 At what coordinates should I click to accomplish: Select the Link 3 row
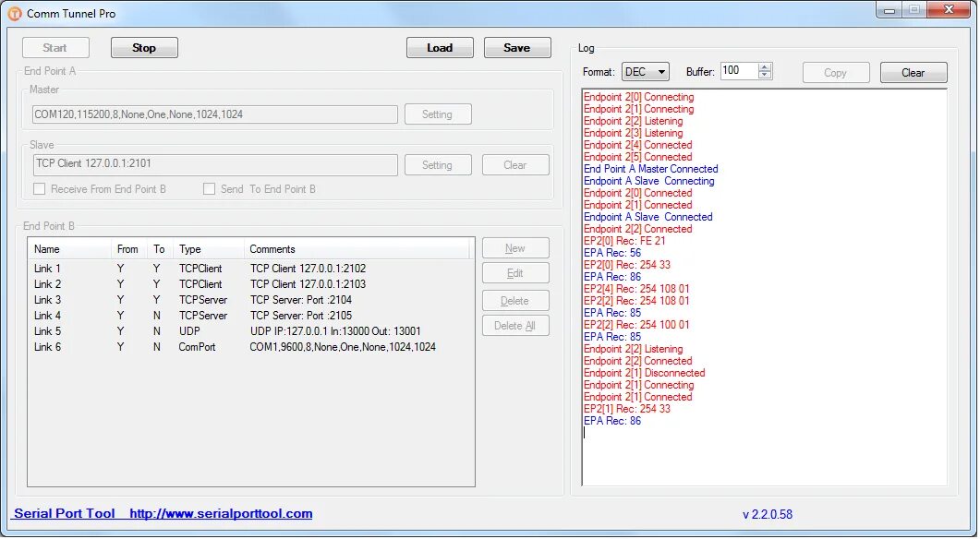click(x=250, y=299)
